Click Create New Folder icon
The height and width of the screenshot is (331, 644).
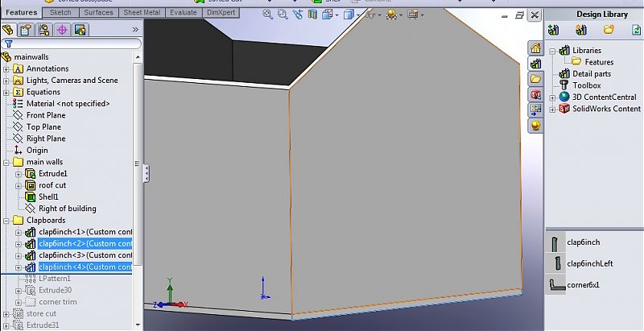[x=609, y=30]
